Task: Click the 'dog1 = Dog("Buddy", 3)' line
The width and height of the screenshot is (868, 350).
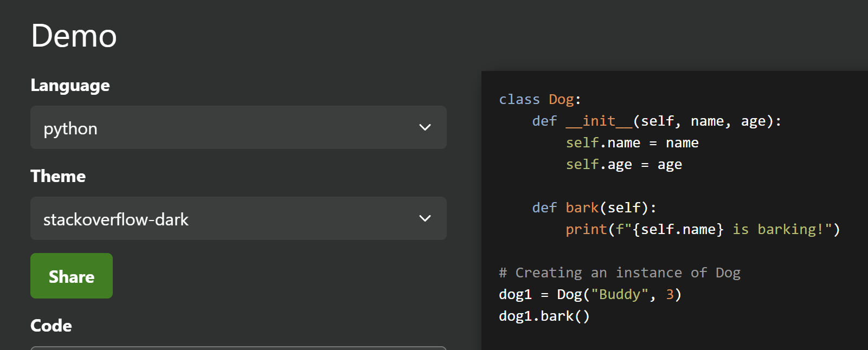Action: (x=590, y=294)
